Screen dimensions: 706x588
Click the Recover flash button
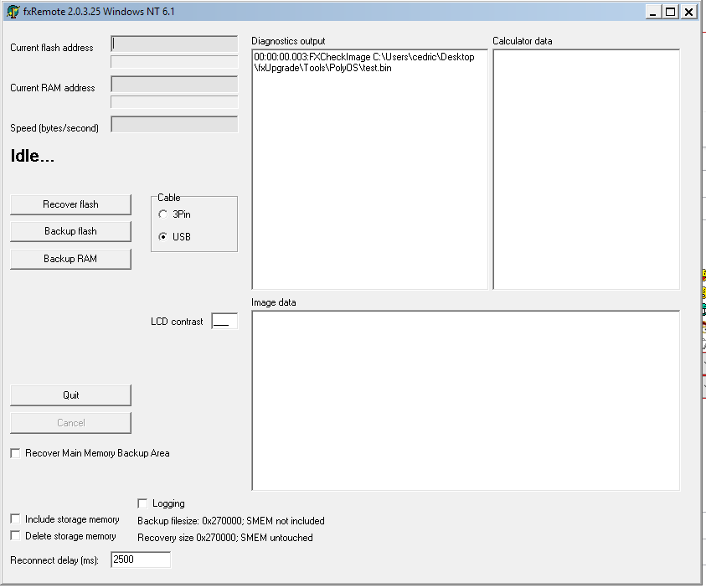pyautogui.click(x=70, y=204)
